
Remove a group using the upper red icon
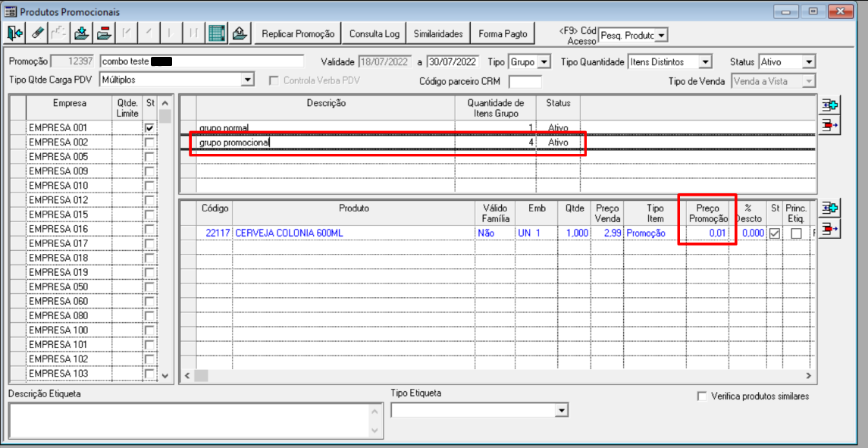tap(829, 125)
